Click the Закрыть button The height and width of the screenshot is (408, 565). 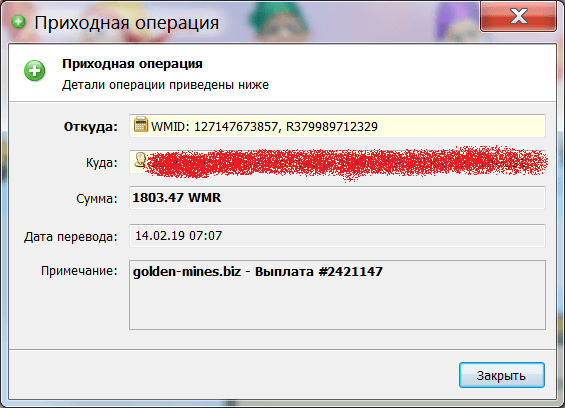[502, 375]
